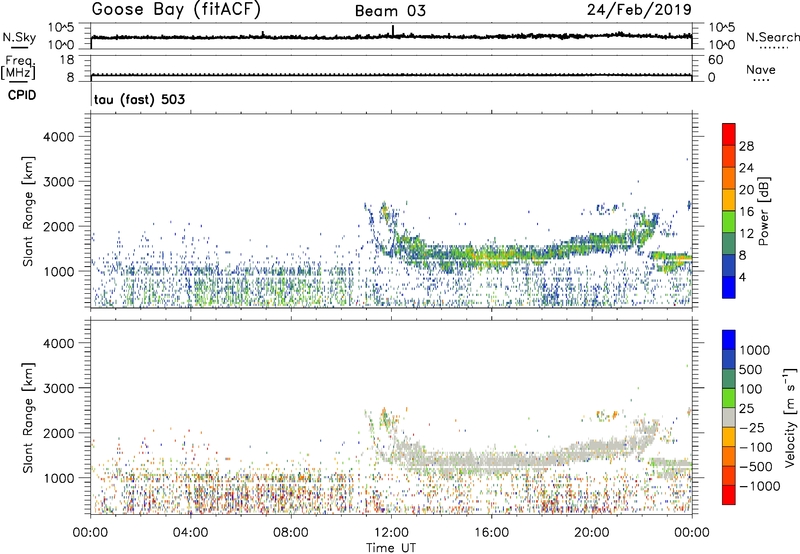Click the power panel Slant Range [km] label
The image size is (800, 554).
pos(28,211)
